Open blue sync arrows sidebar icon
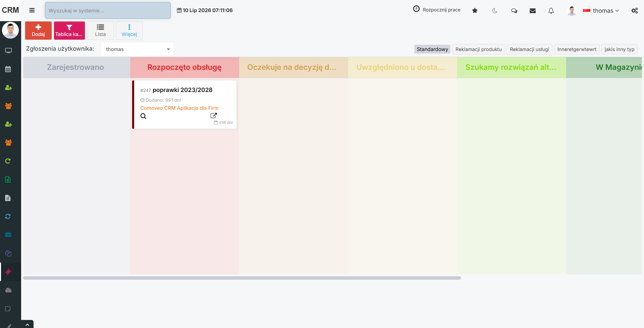 pos(8,217)
